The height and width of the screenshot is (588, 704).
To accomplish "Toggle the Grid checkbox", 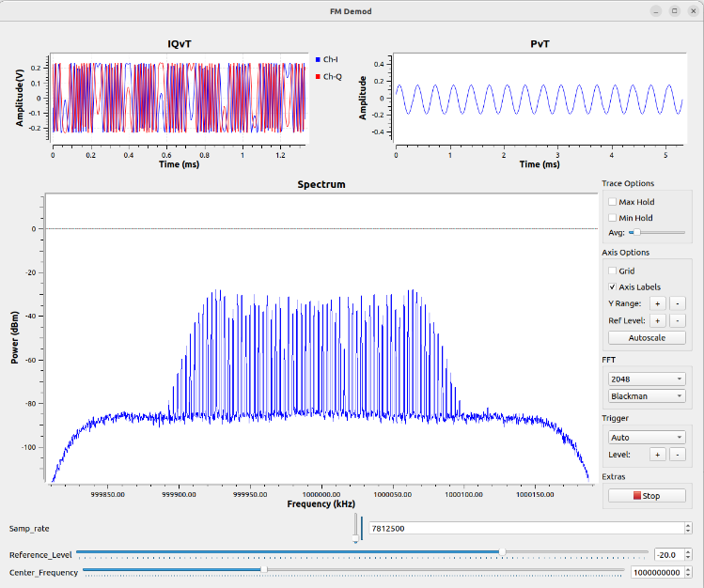I will 613,271.
